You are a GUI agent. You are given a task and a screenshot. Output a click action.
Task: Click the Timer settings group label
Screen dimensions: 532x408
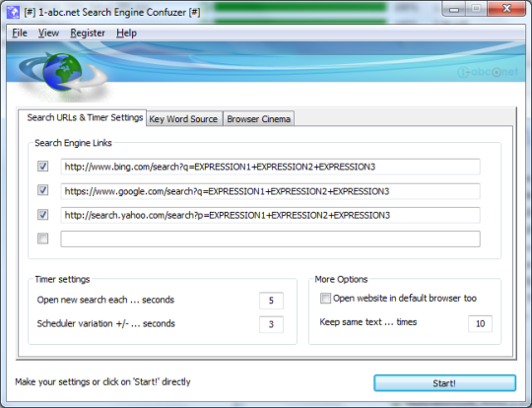(62, 279)
